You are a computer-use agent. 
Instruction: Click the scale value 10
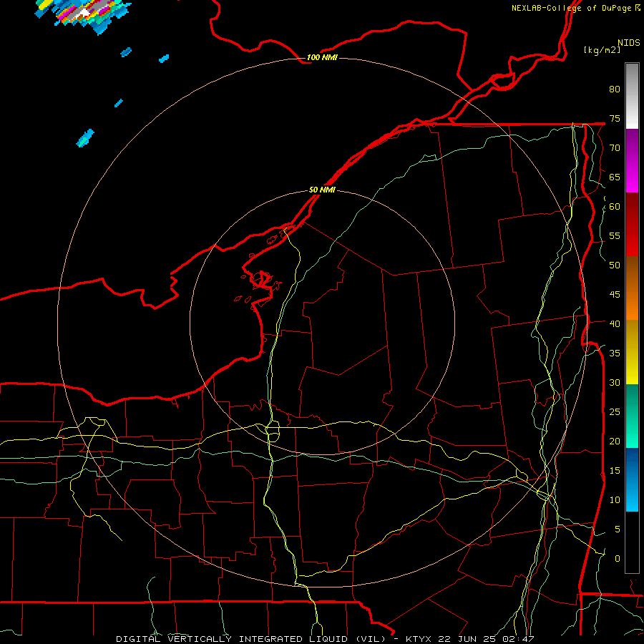click(615, 500)
